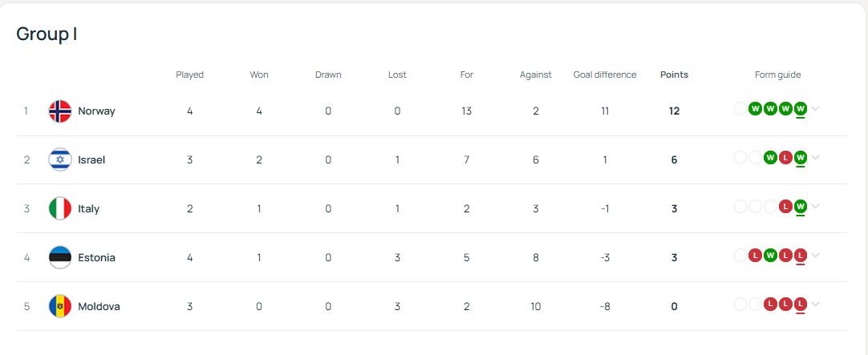Expand Italy's form guide chevron
Image resolution: width=868 pixels, height=355 pixels.
(815, 206)
